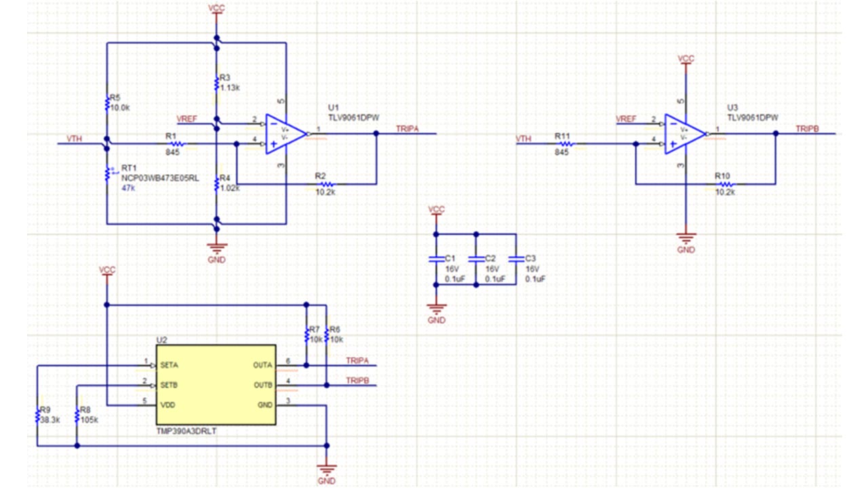This screenshot has width=868, height=488.
Task: Select the SETA pin label on U2
Action: tap(170, 365)
